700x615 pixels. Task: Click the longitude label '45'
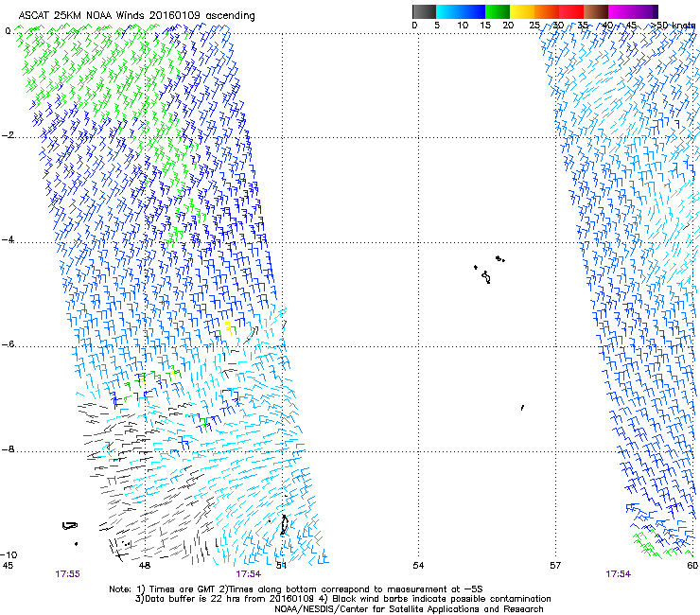coord(8,566)
